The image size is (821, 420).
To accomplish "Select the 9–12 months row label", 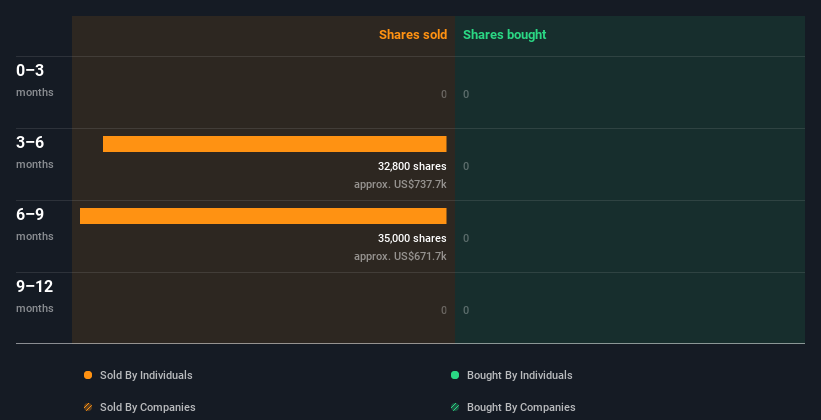I will [35, 295].
